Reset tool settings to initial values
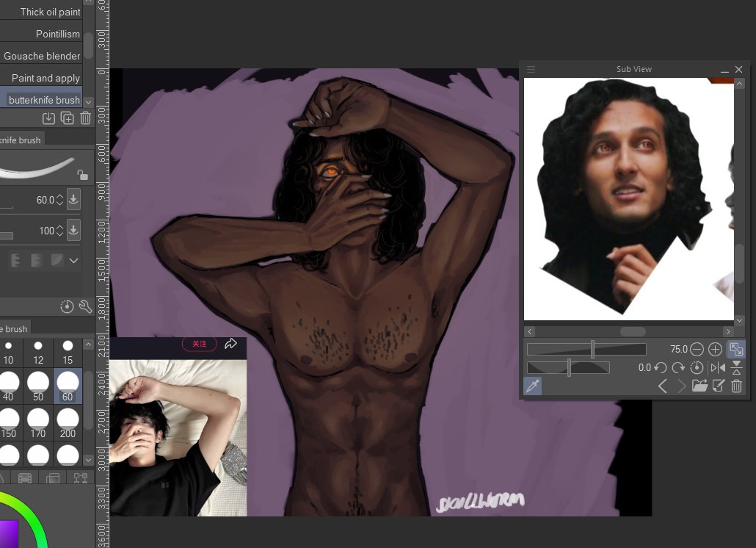756x548 pixels. click(67, 306)
